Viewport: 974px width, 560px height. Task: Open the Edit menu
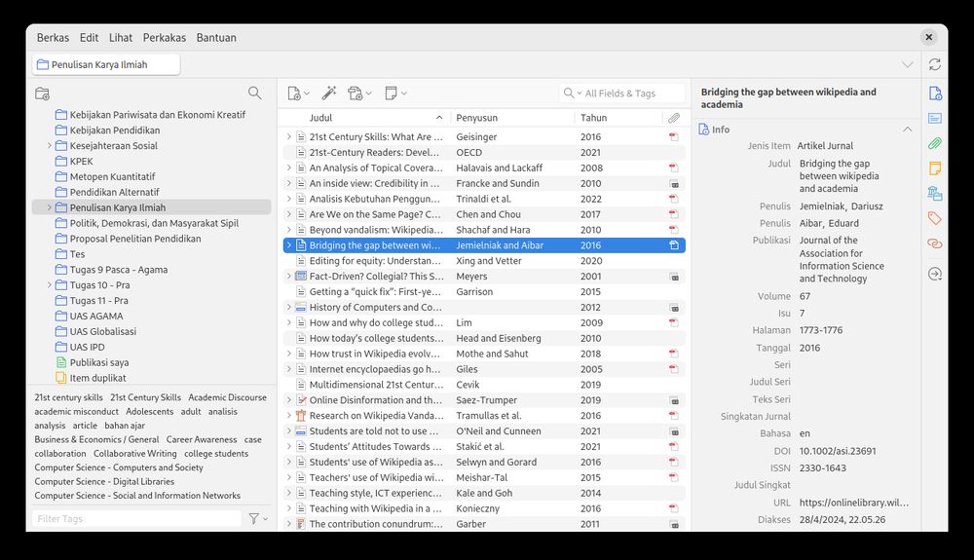(x=89, y=37)
